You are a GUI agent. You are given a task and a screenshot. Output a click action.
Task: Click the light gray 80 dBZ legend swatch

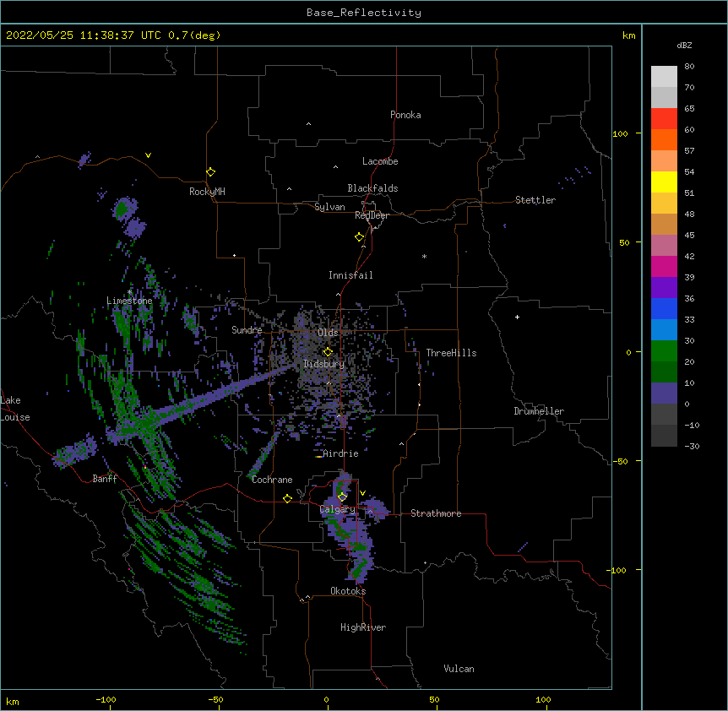(x=664, y=77)
